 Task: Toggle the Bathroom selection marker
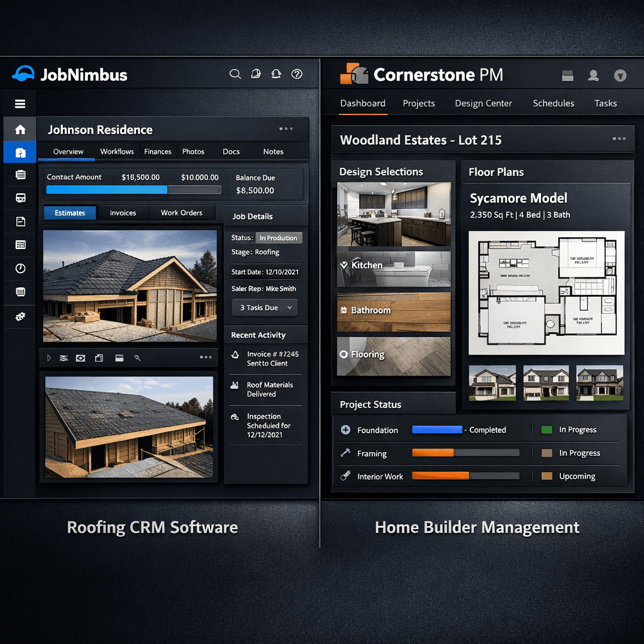click(x=344, y=310)
